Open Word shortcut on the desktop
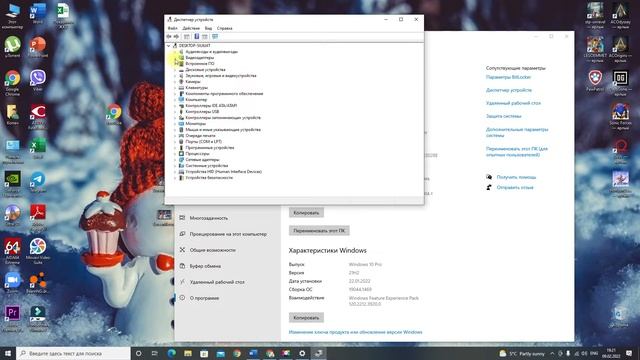640x360 pixels. (x=38, y=13)
